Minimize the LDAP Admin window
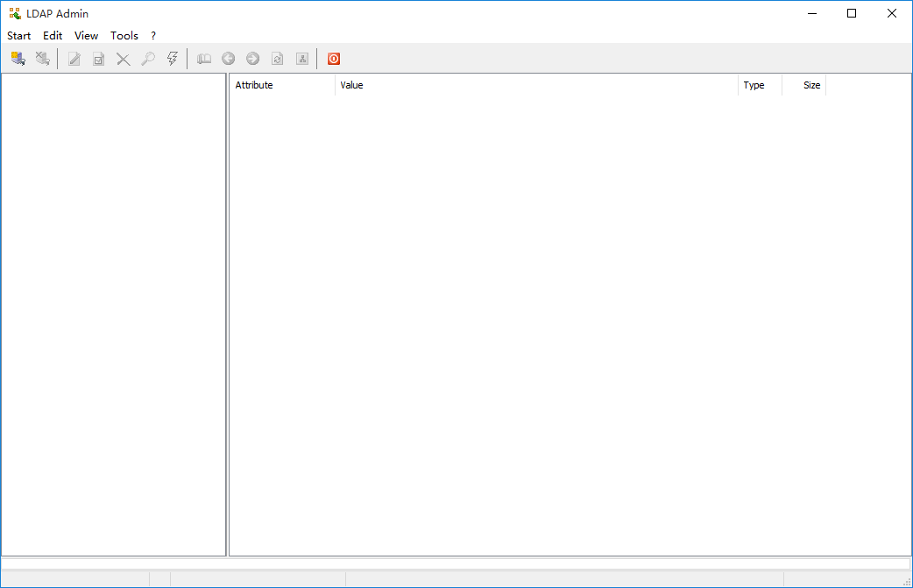913x588 pixels. tap(812, 13)
